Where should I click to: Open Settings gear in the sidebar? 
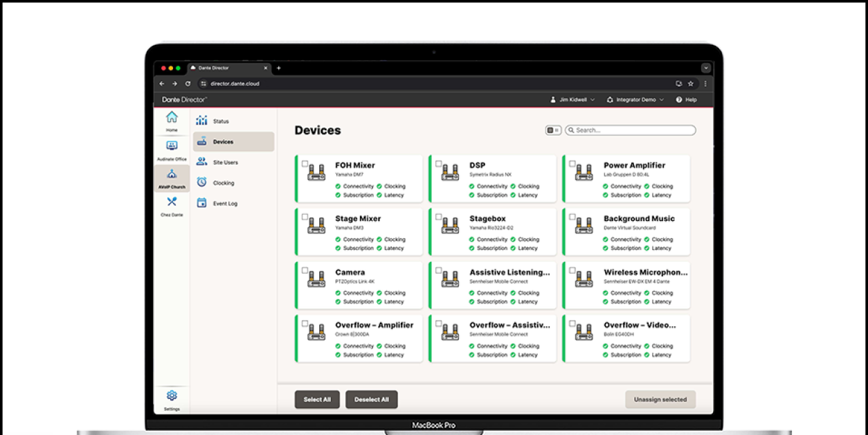pyautogui.click(x=172, y=396)
